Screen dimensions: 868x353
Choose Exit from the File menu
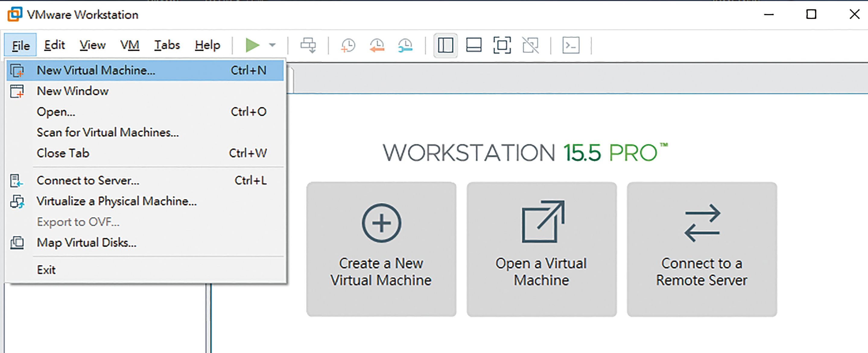(x=145, y=270)
